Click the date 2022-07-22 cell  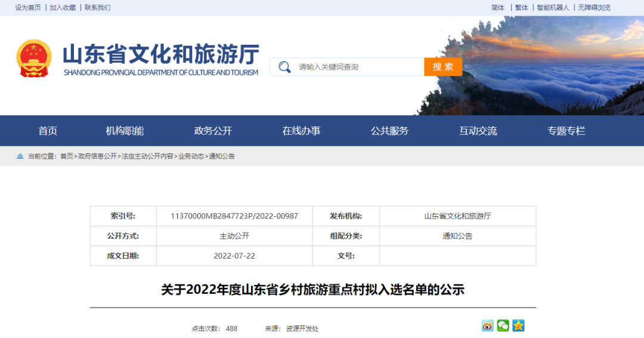(x=234, y=256)
